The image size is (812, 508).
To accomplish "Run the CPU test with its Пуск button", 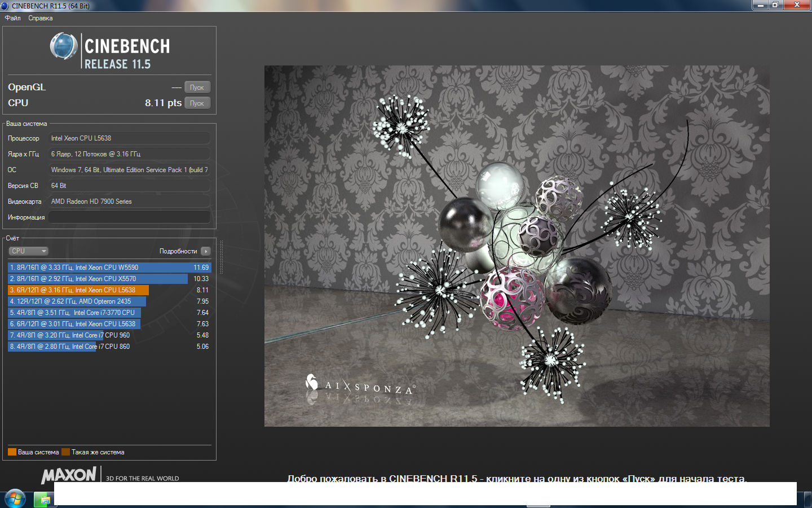I will tap(197, 103).
